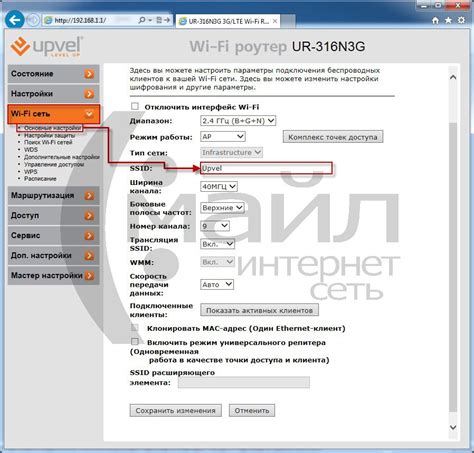Image resolution: width=474 pixels, height=453 pixels.
Task: Open the search magnifier in address bar
Action: click(142, 20)
